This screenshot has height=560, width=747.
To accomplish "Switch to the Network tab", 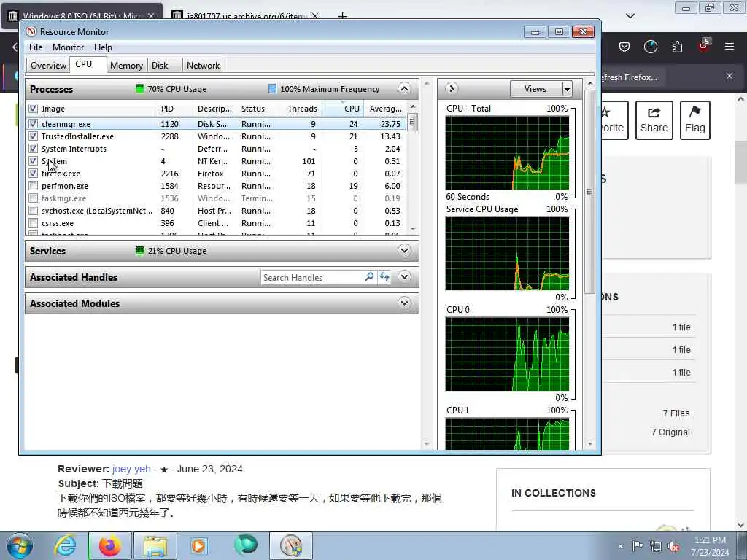I will 203,65.
